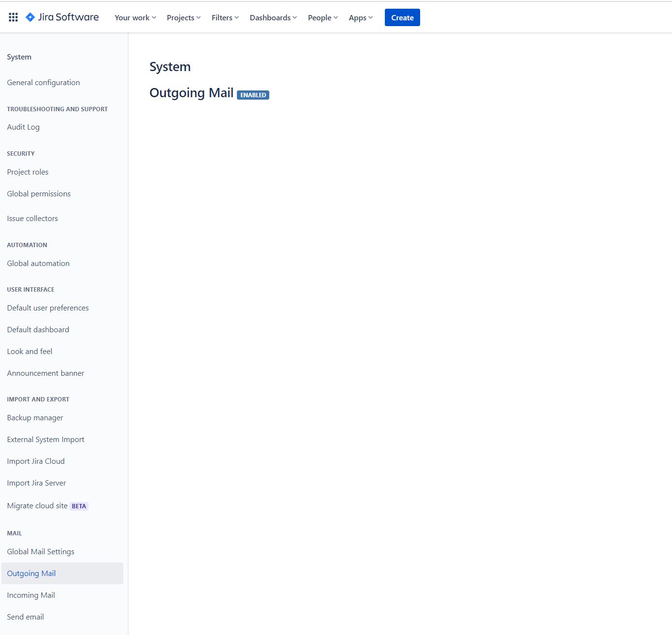Open Global permissions settings

39,193
